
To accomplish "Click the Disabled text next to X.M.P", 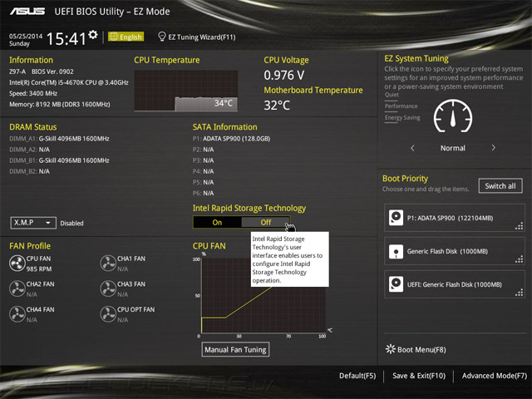I will point(72,224).
